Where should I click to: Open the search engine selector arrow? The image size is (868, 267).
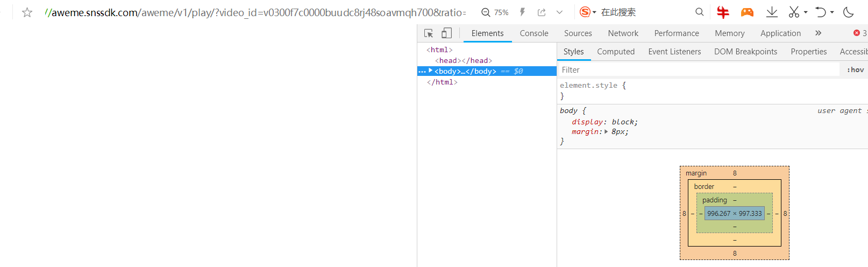tap(594, 12)
